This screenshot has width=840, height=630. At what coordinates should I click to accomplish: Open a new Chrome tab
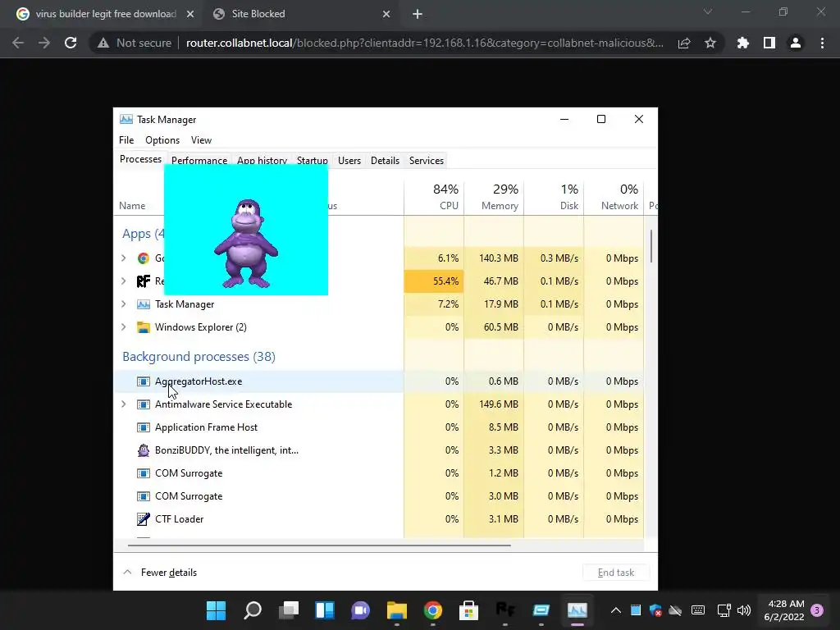pos(418,14)
